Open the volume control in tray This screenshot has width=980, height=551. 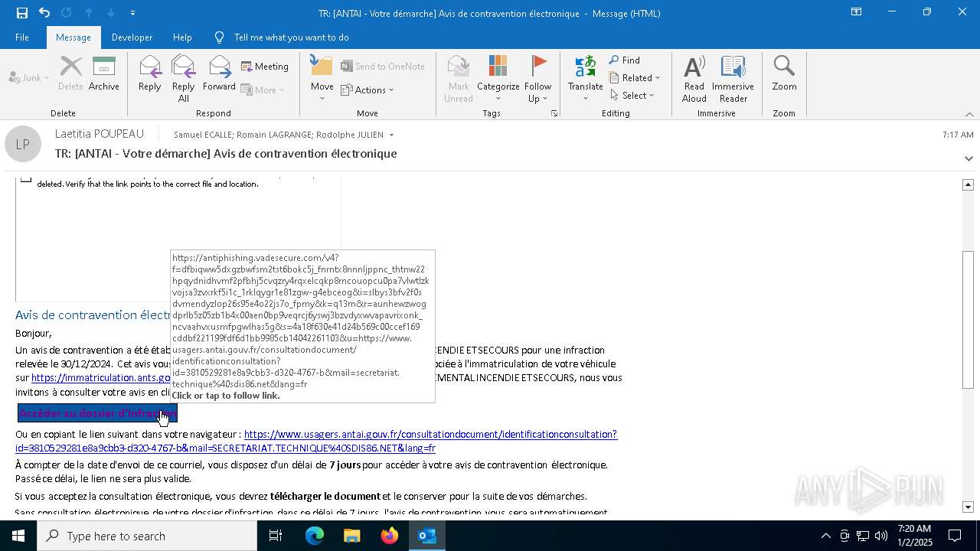881,536
